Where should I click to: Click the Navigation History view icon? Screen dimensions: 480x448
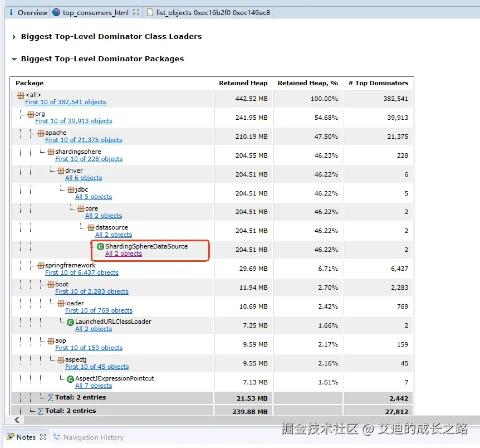tap(57, 437)
